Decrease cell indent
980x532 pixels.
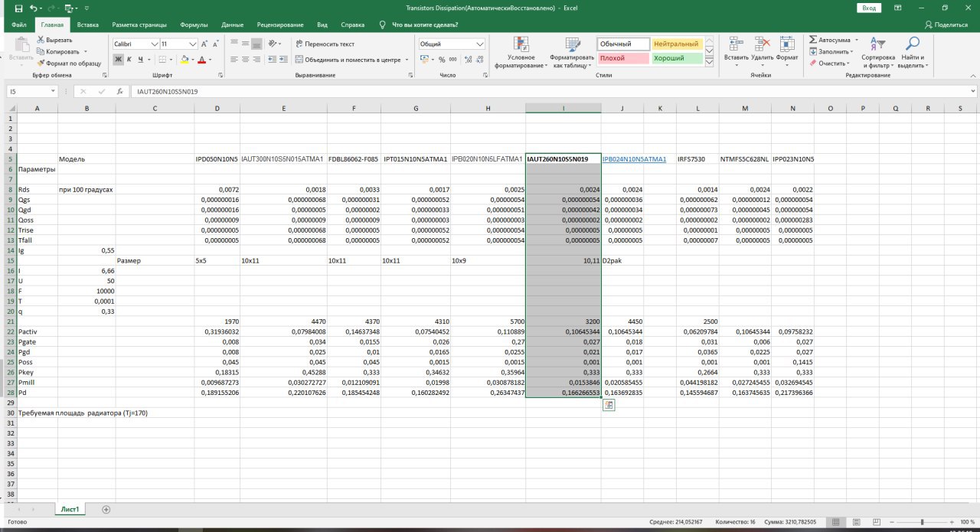pyautogui.click(x=272, y=59)
